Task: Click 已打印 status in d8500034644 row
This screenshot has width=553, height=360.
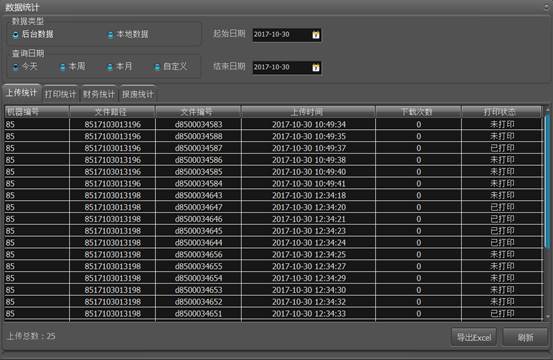Action: (502, 243)
